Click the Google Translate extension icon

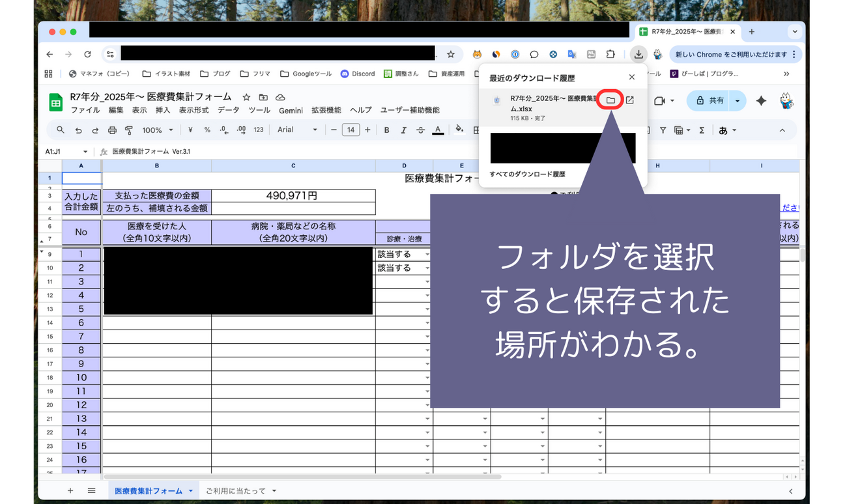[x=572, y=55]
